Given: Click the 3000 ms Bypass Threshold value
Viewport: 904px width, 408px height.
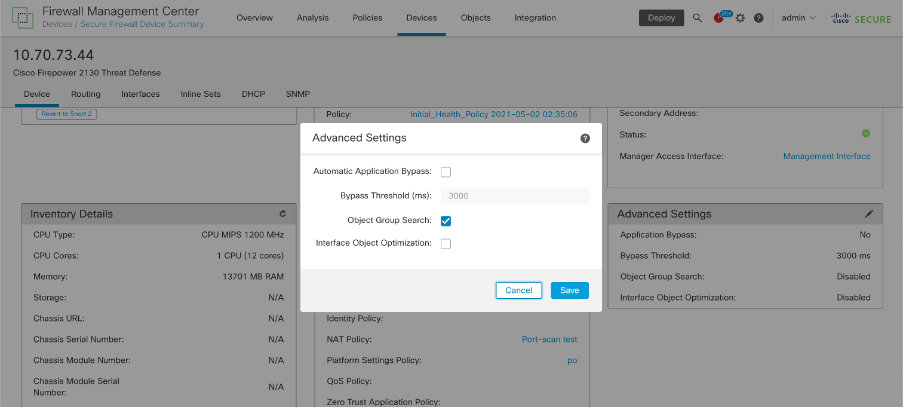Looking at the screenshot, I should (853, 256).
